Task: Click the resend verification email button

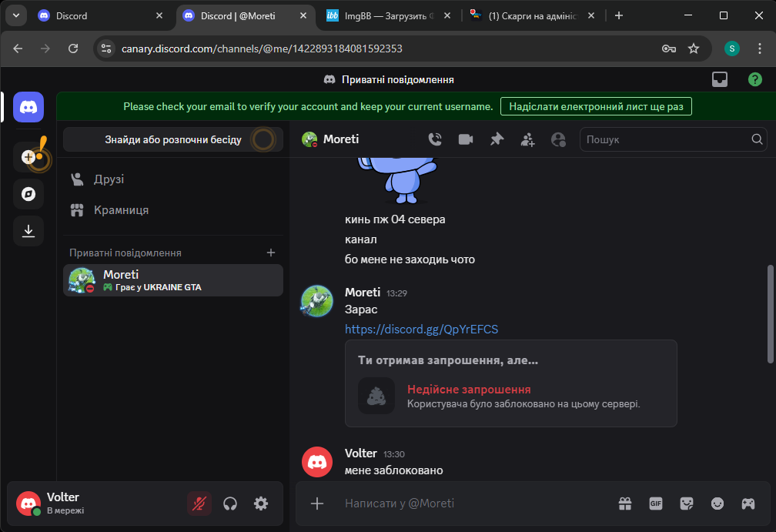Action: (596, 106)
